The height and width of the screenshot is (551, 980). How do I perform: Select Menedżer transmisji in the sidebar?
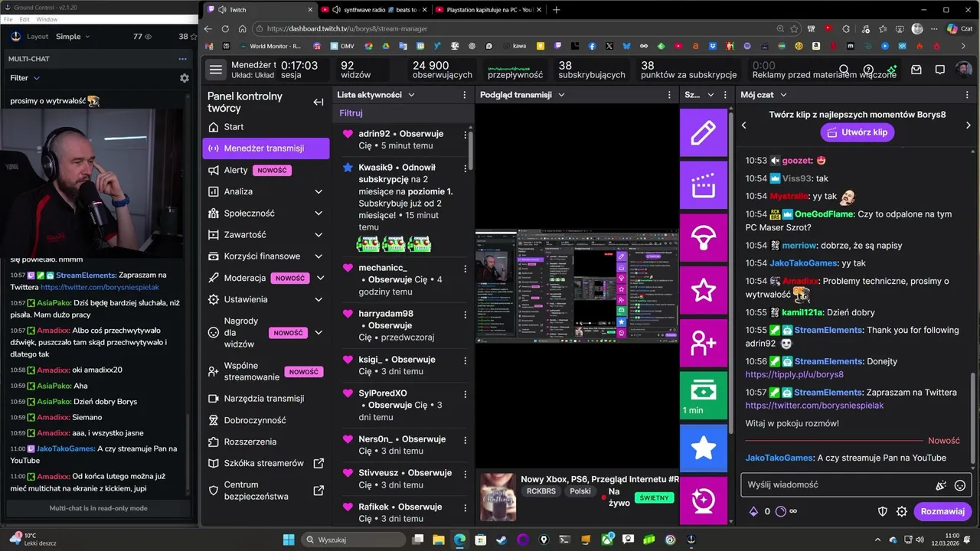(266, 148)
